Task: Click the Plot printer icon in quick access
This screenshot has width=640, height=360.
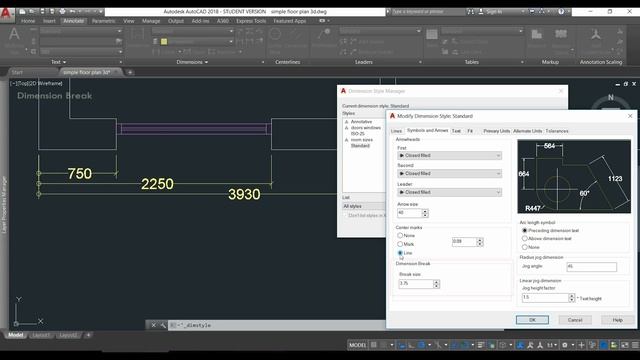Action: coord(62,11)
